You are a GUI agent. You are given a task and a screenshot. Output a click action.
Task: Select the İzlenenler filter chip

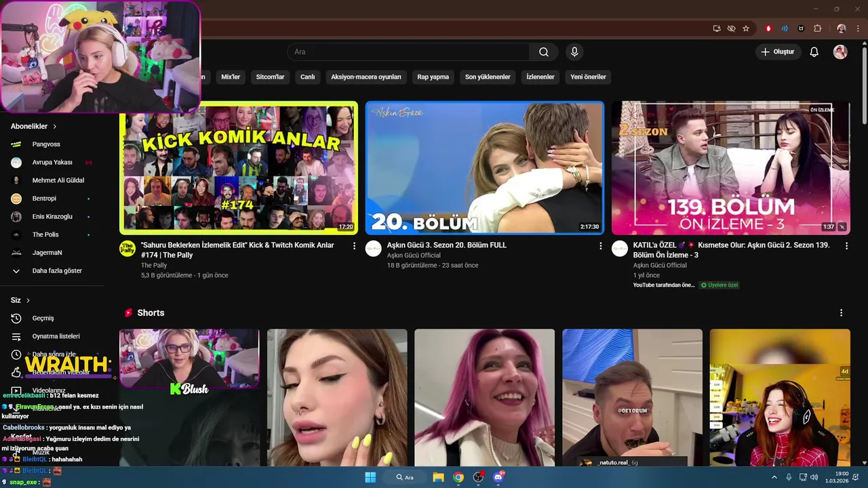[540, 77]
